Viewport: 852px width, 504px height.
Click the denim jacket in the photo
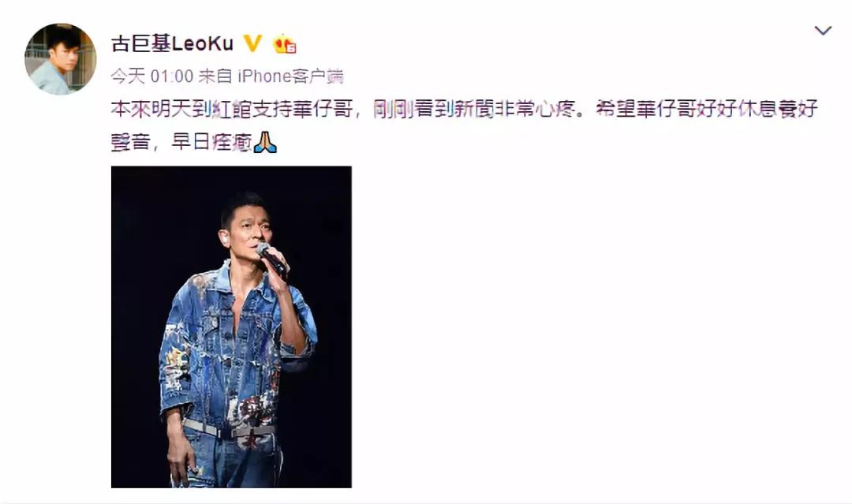237,348
